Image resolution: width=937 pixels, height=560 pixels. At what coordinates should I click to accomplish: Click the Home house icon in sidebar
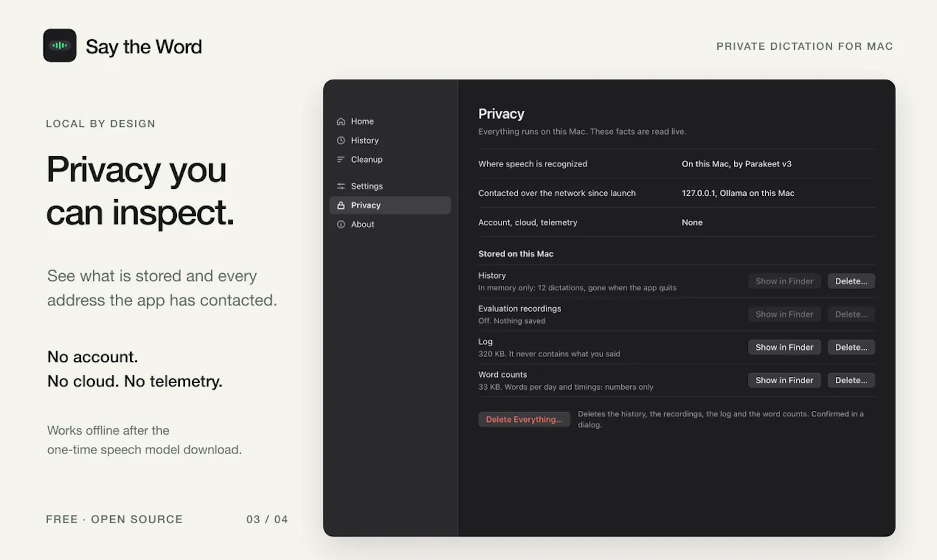click(x=341, y=122)
